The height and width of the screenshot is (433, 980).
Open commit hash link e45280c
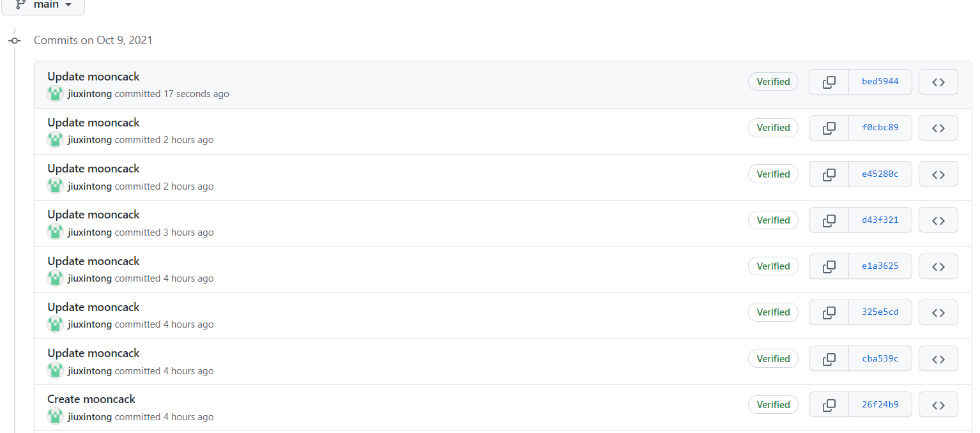click(x=880, y=174)
